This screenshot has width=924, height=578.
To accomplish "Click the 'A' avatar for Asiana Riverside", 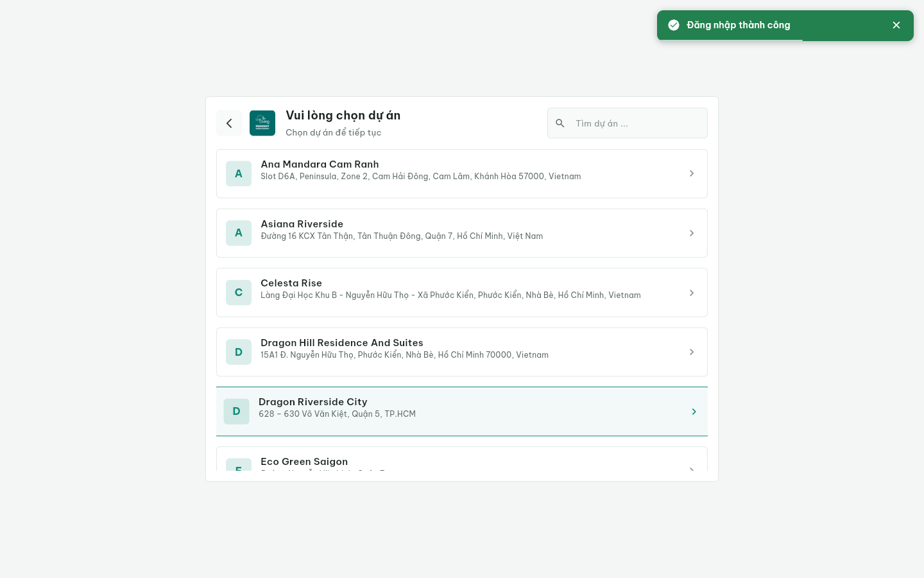I will pyautogui.click(x=239, y=233).
